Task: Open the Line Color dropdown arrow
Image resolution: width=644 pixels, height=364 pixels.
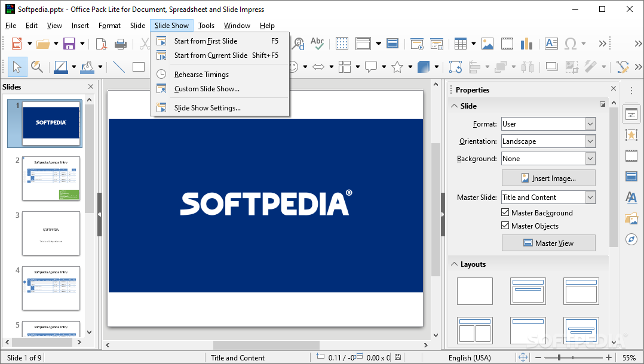Action: click(x=74, y=66)
